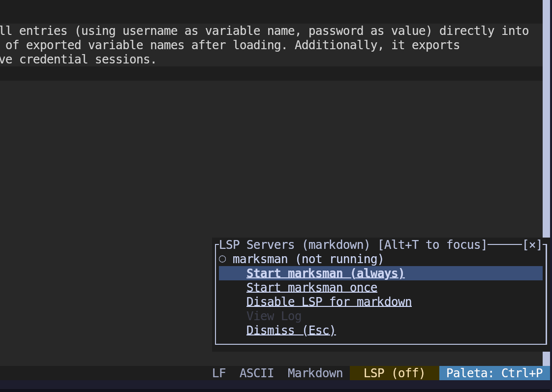This screenshot has height=392, width=552.
Task: Open the LF line ending selector
Action: click(x=219, y=373)
